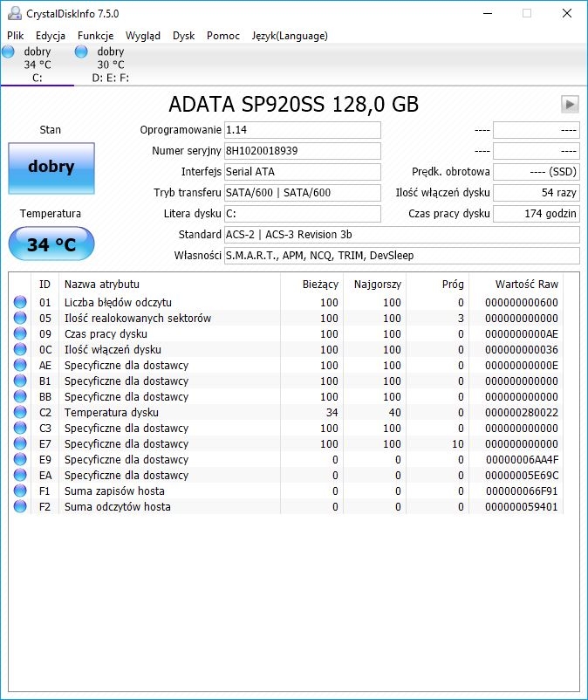The image size is (588, 700).
Task: Click raw value 000000000600
Action: click(x=522, y=302)
